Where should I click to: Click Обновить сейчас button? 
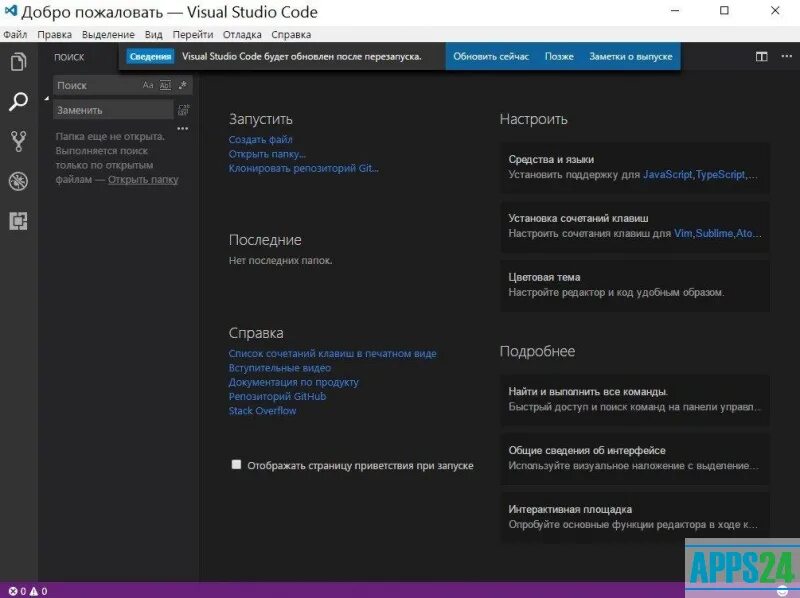pyautogui.click(x=491, y=57)
